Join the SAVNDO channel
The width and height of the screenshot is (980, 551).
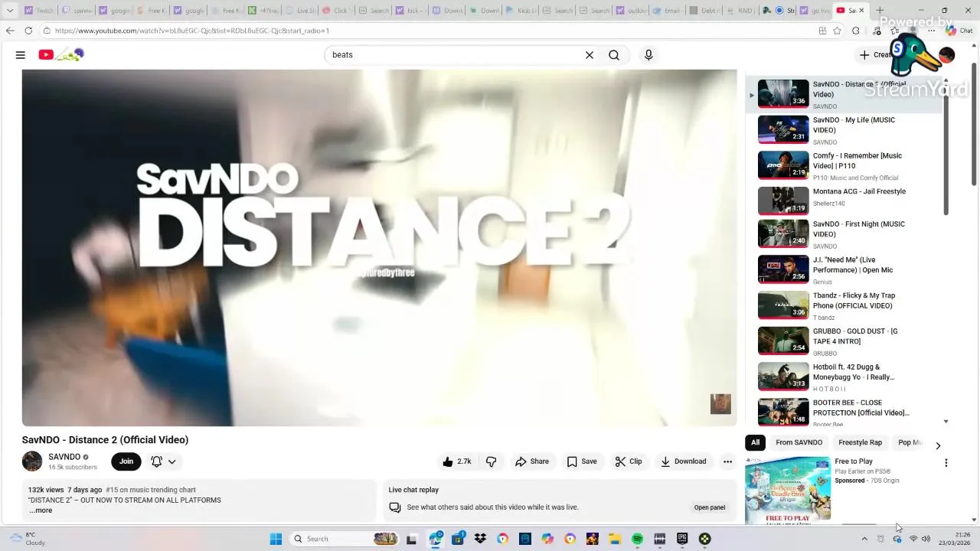click(126, 461)
